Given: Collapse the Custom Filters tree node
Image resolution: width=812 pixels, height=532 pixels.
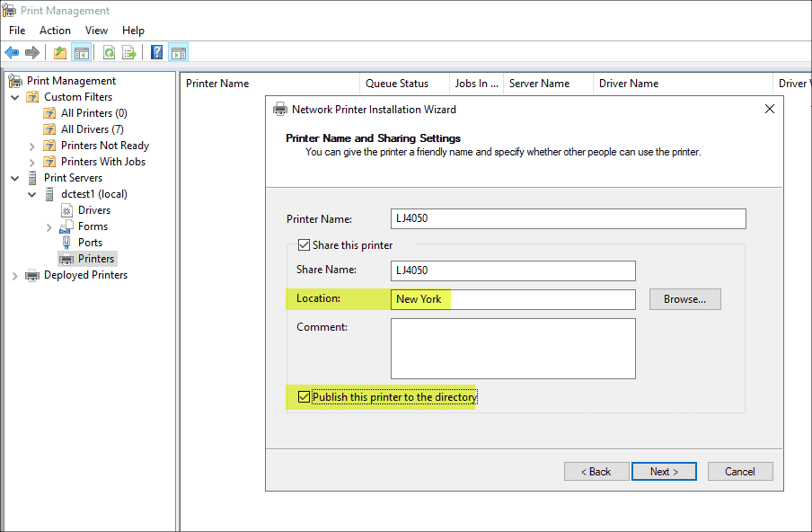Looking at the screenshot, I should 15,97.
